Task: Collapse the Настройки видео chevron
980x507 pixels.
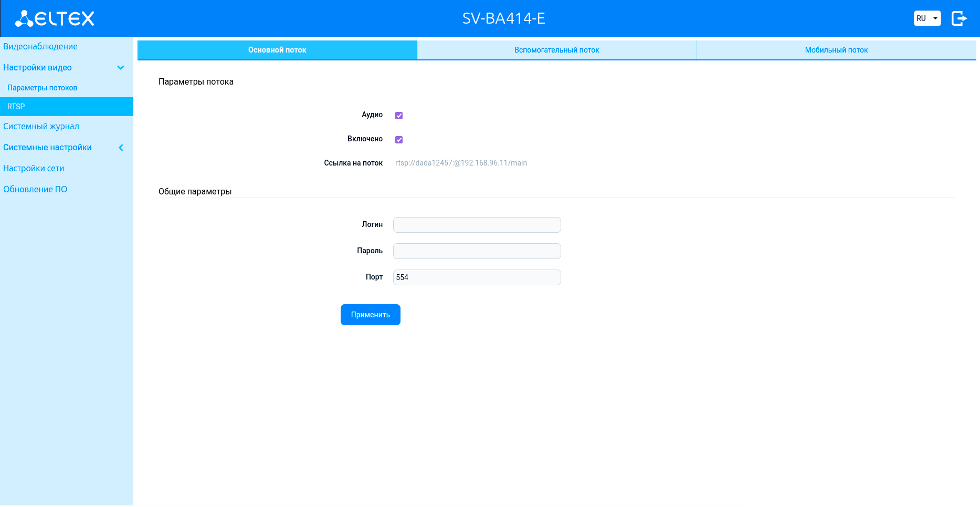Action: pyautogui.click(x=121, y=68)
